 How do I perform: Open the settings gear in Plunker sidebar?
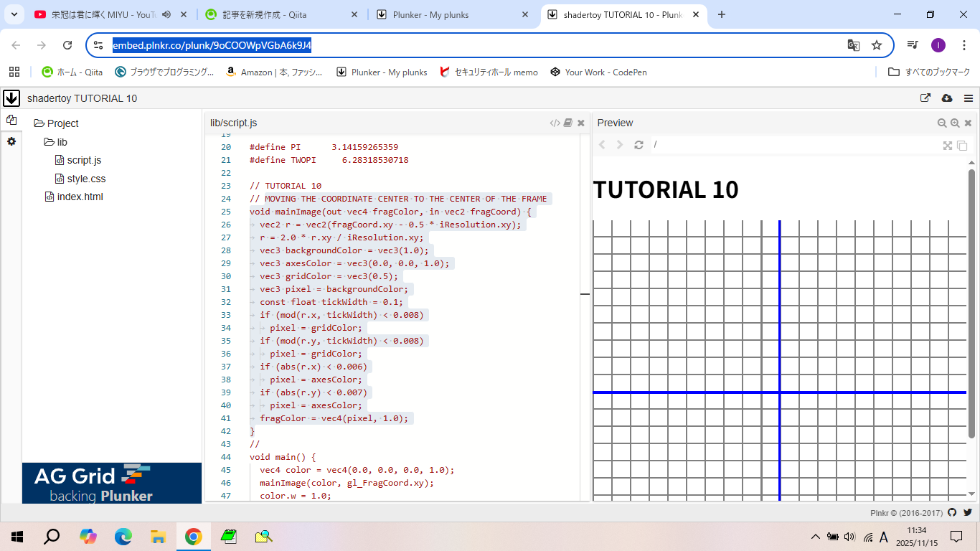tap(11, 141)
